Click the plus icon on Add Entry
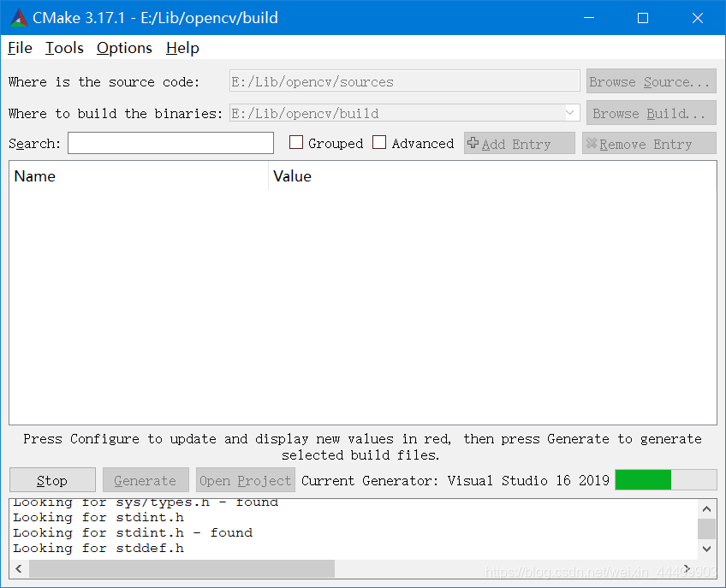The width and height of the screenshot is (726, 588). [x=473, y=144]
